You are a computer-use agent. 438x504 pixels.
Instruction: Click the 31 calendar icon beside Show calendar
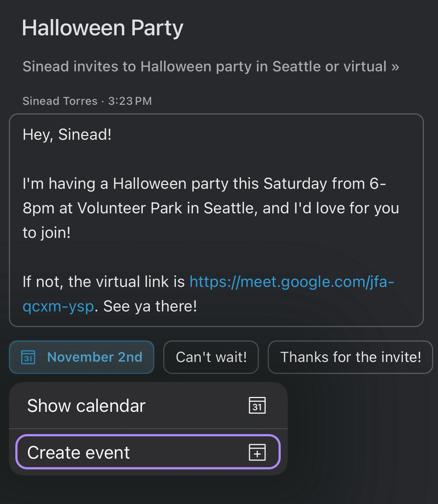click(257, 406)
